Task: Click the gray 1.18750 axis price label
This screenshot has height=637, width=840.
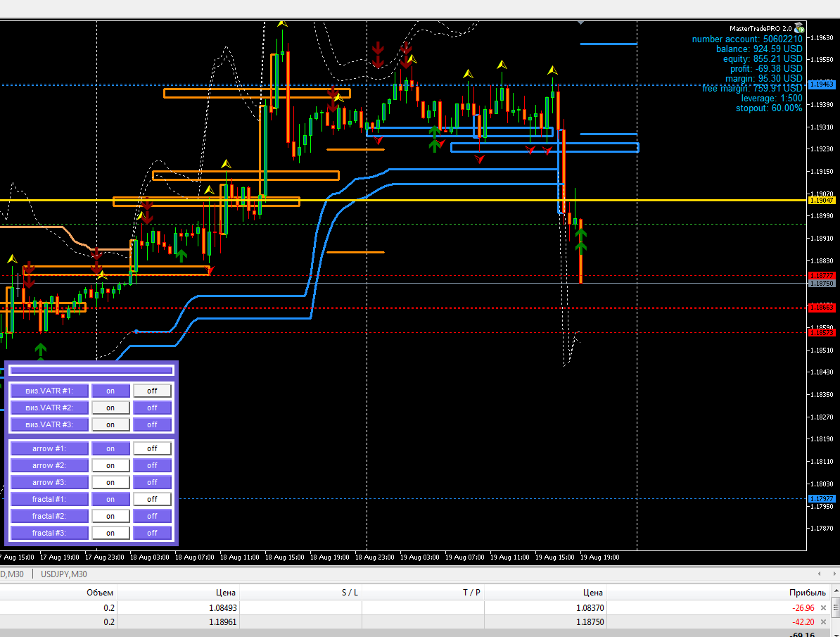Action: coord(821,283)
